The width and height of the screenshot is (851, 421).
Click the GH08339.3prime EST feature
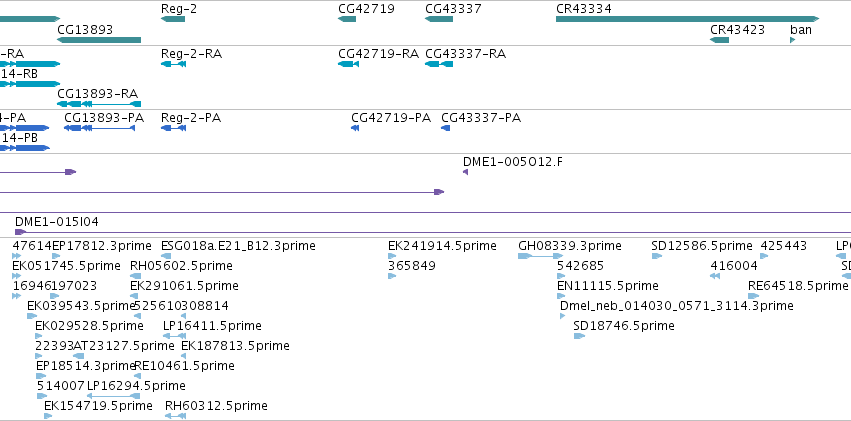click(x=541, y=256)
